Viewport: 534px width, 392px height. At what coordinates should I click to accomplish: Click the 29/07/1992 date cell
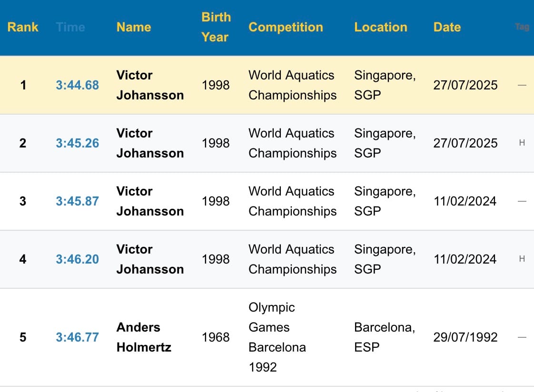(465, 337)
